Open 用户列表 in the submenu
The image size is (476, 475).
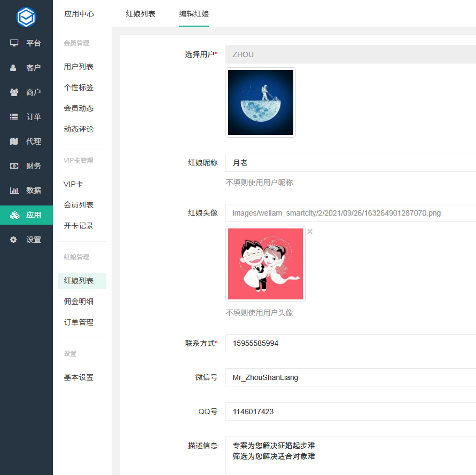click(x=79, y=67)
